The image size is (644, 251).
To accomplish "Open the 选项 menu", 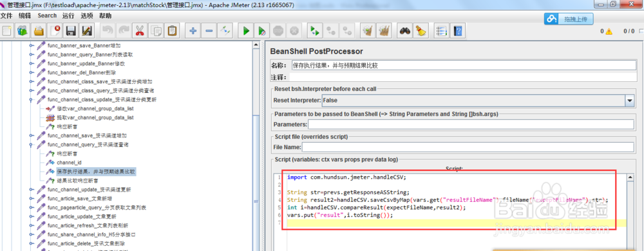I will pyautogui.click(x=87, y=15).
